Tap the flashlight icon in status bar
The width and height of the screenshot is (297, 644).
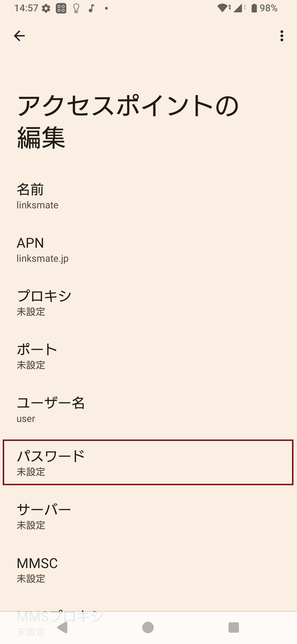[x=76, y=8]
